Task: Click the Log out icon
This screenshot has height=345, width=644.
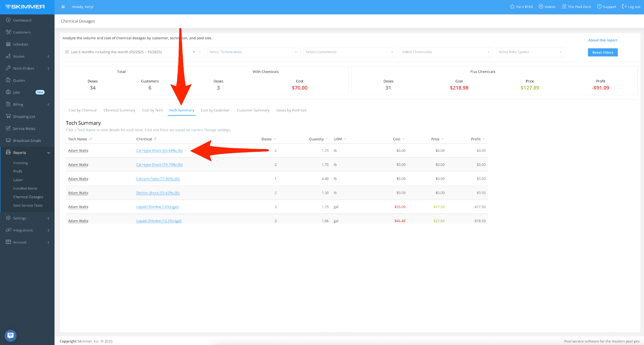Action: point(624,6)
